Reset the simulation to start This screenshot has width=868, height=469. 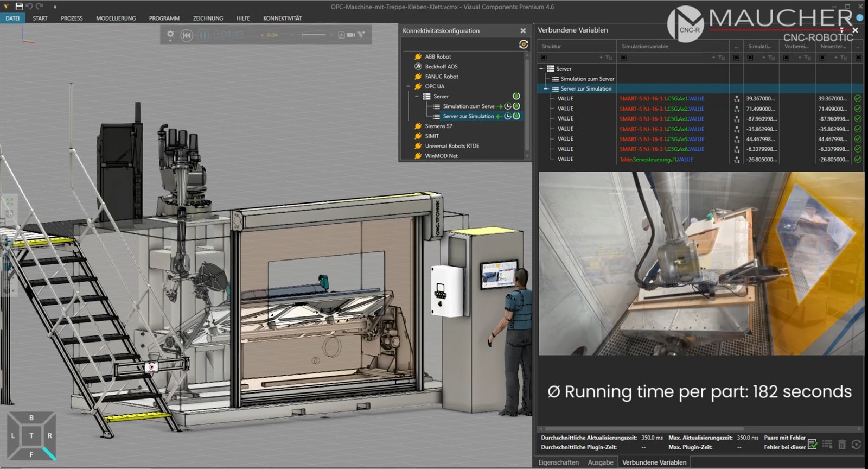[x=187, y=35]
